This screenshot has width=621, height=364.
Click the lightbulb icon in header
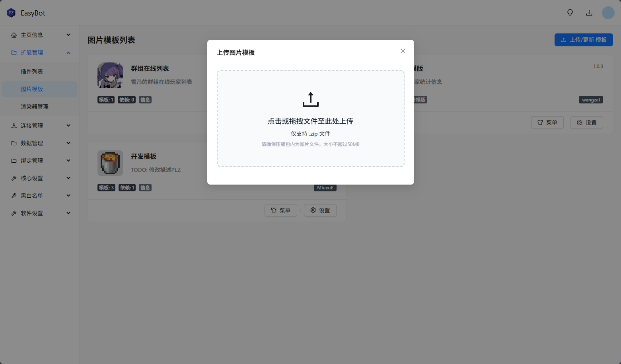(570, 13)
